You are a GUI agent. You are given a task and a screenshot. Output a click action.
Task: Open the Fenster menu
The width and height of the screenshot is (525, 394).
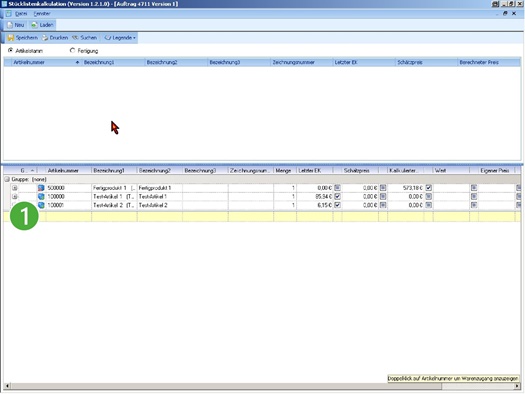pos(42,14)
